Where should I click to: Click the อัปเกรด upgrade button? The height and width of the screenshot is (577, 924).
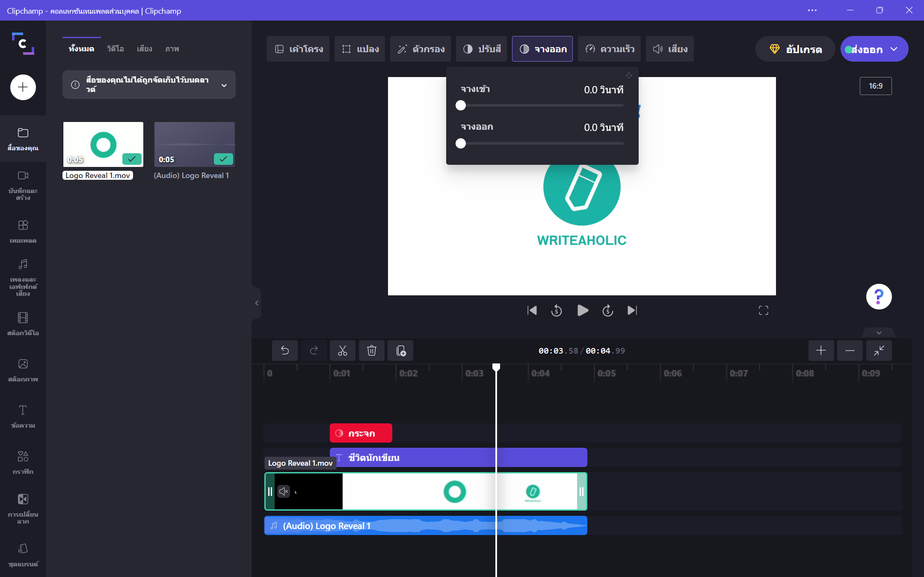pos(795,49)
